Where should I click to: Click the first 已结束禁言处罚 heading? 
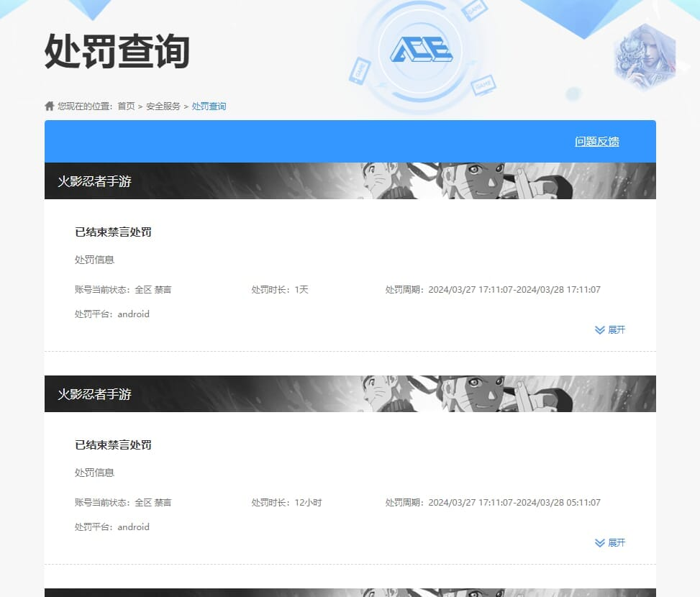(114, 232)
